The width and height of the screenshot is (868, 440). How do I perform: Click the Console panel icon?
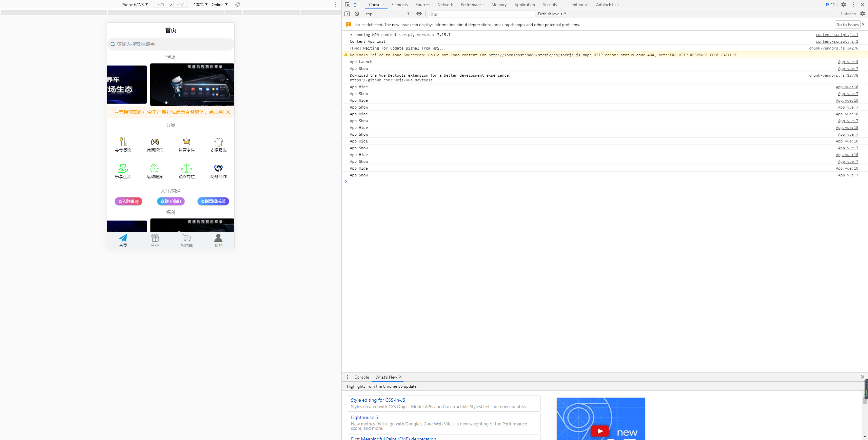point(376,4)
